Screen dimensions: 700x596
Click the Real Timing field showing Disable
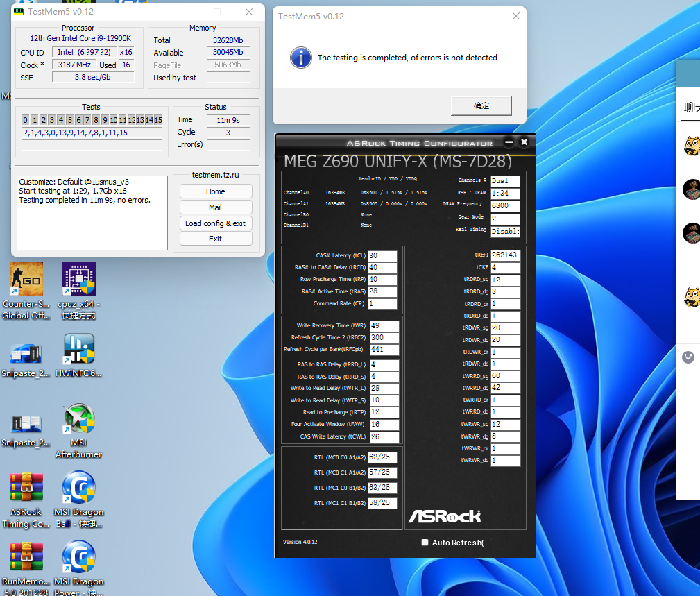505,231
